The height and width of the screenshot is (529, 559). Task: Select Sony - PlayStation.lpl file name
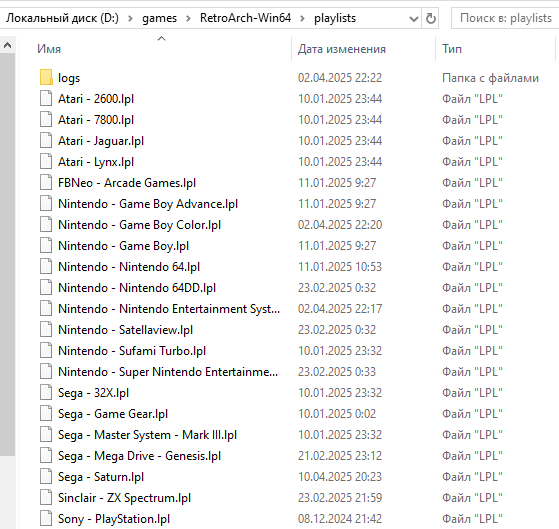pos(114,519)
